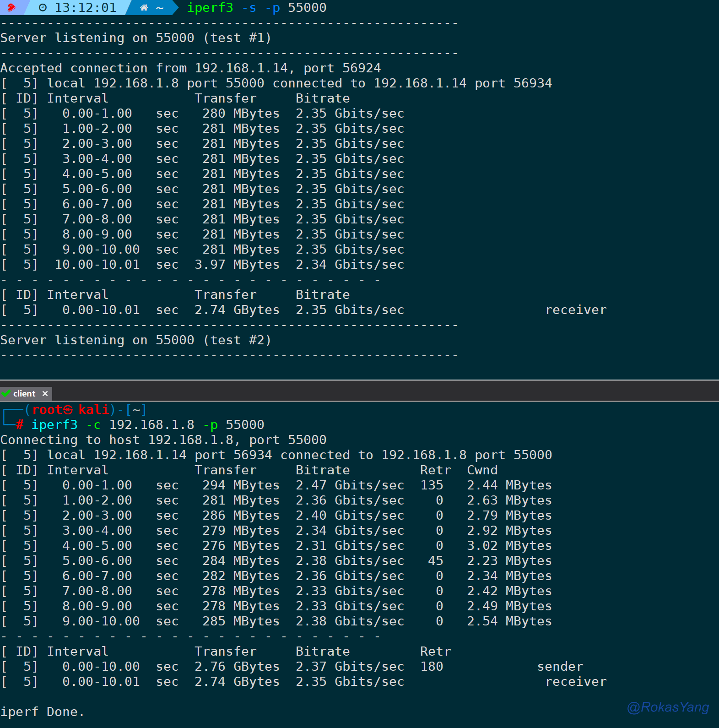This screenshot has height=728, width=719.
Task: Click the home icon in prompt bar
Action: (x=144, y=8)
